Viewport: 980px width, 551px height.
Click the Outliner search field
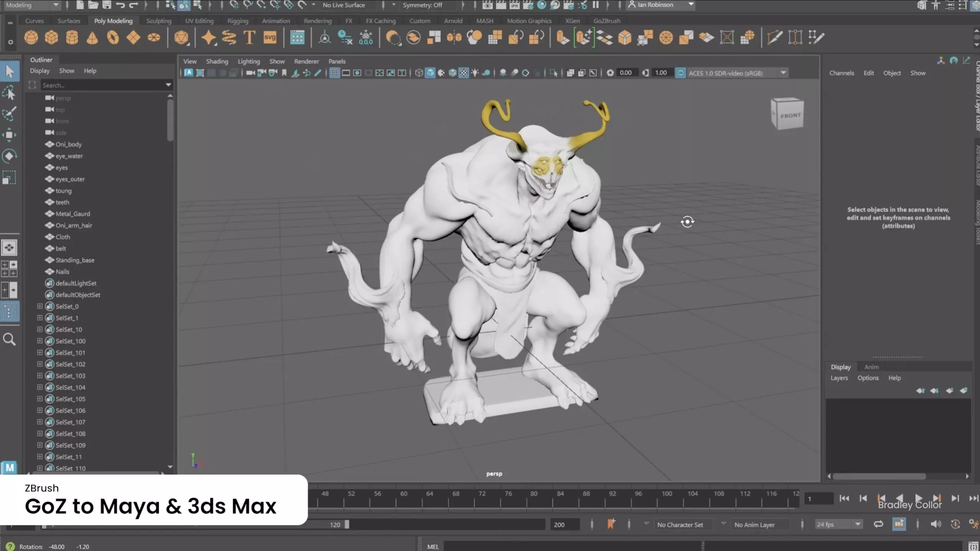tap(103, 85)
